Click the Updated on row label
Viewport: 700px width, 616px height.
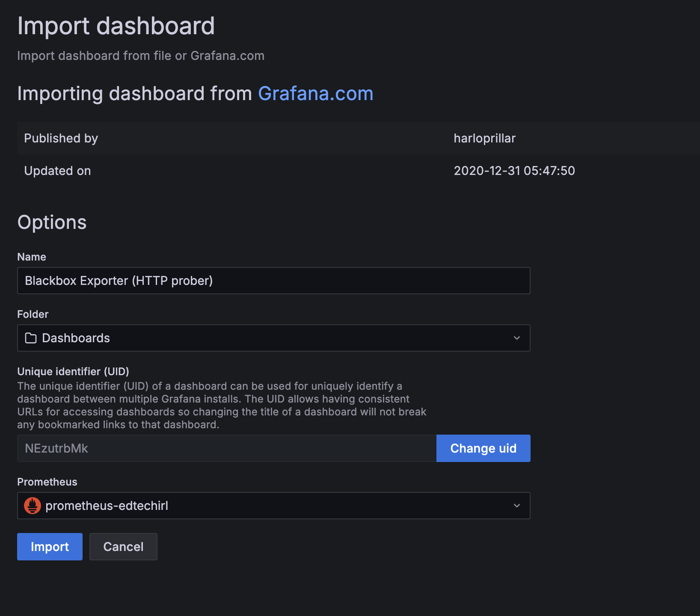57,171
